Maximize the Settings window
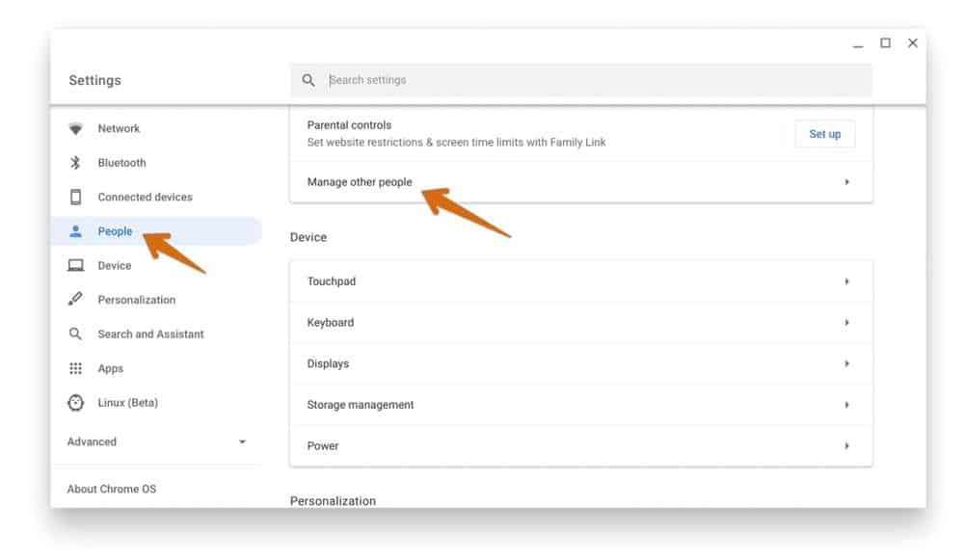This screenshot has height=560, width=964. click(x=885, y=43)
